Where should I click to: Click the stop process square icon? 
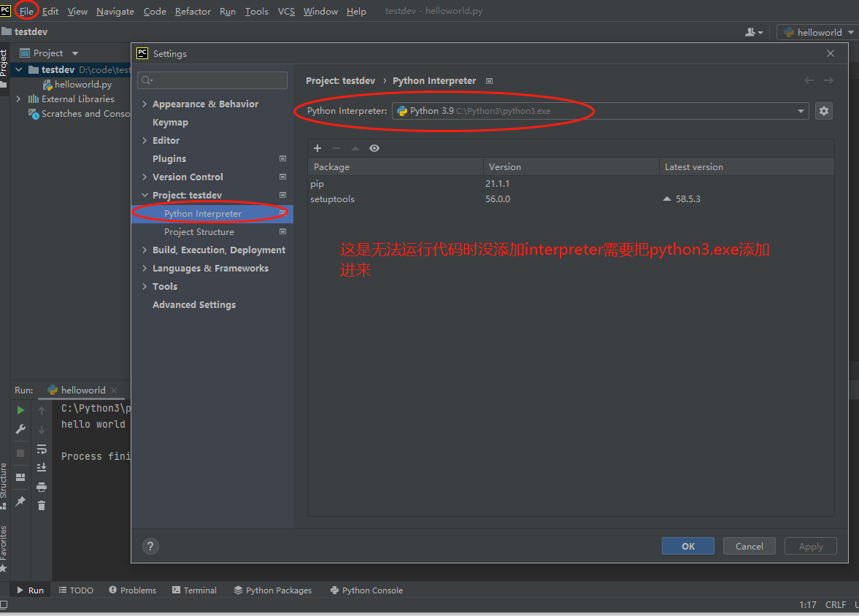click(x=20, y=453)
